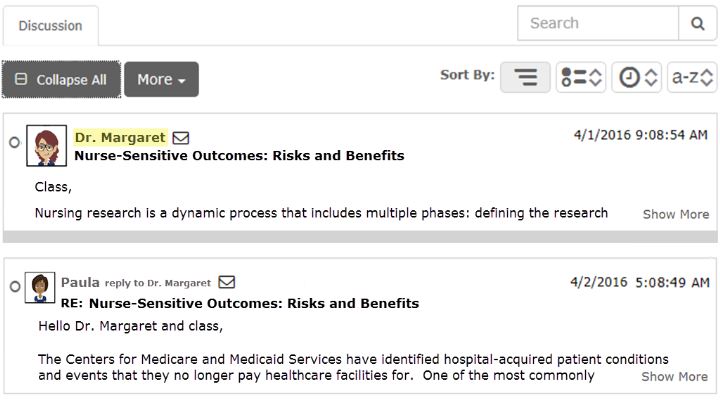The image size is (720, 405).
Task: Click Dr. Margaret's highlighted name
Action: point(120,137)
